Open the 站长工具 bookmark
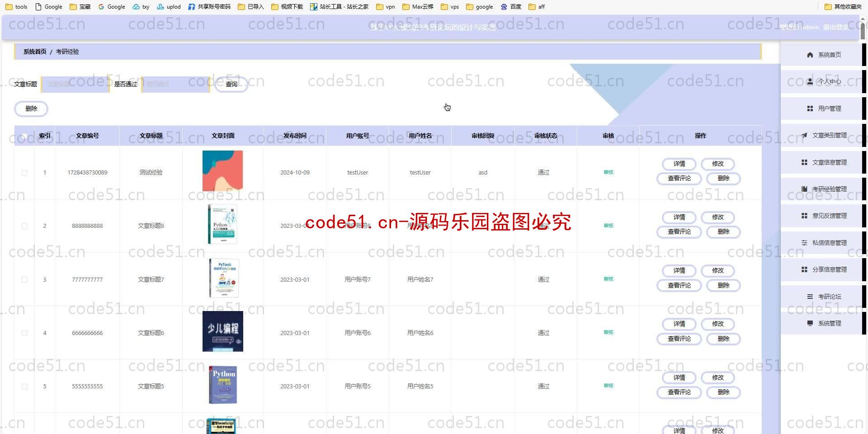 339,6
